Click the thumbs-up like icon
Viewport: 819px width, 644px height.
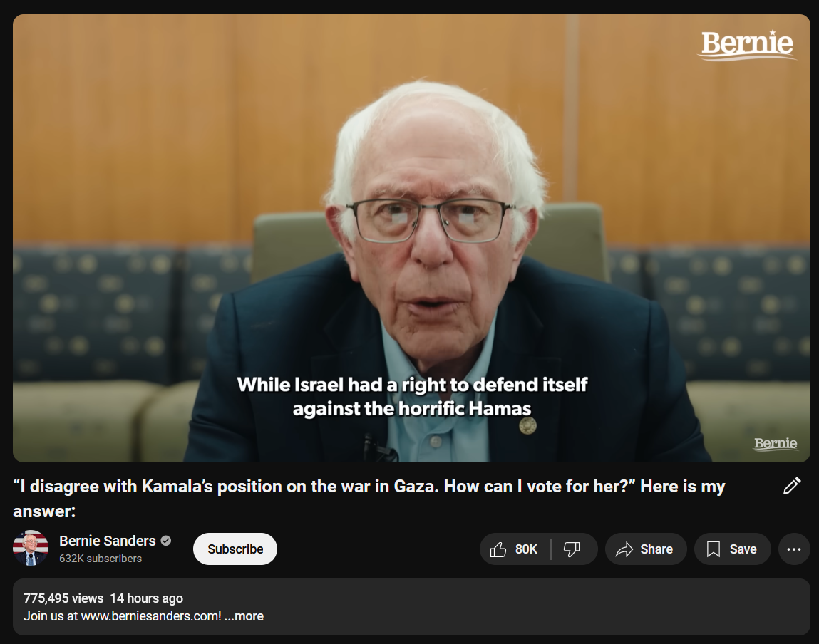click(498, 549)
